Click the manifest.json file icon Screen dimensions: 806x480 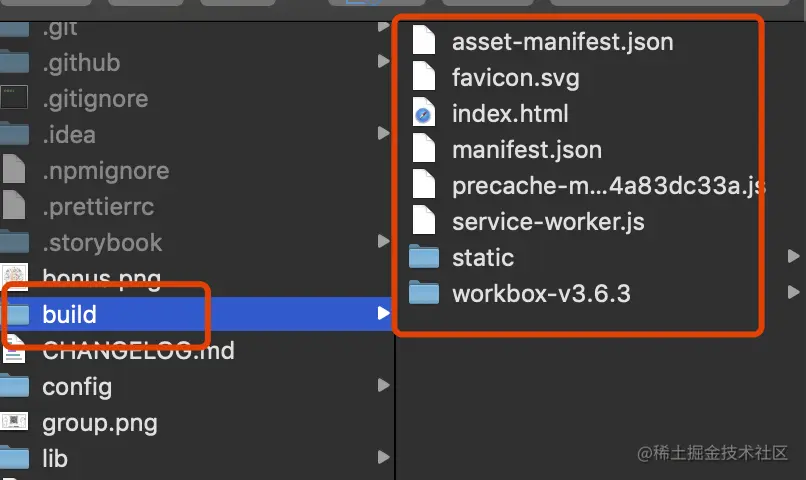(424, 148)
